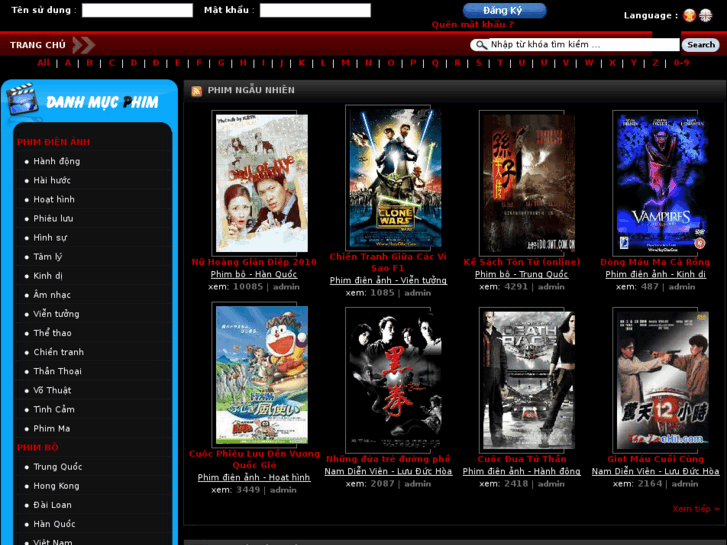
Task: Click the Vietnamese language flag icon
Action: click(x=689, y=15)
